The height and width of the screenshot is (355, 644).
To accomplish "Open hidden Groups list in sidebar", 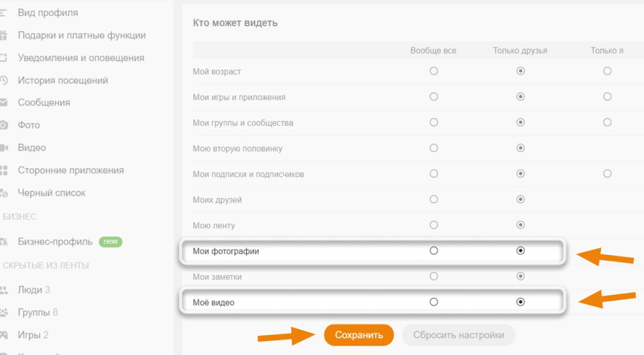I will click(37, 312).
